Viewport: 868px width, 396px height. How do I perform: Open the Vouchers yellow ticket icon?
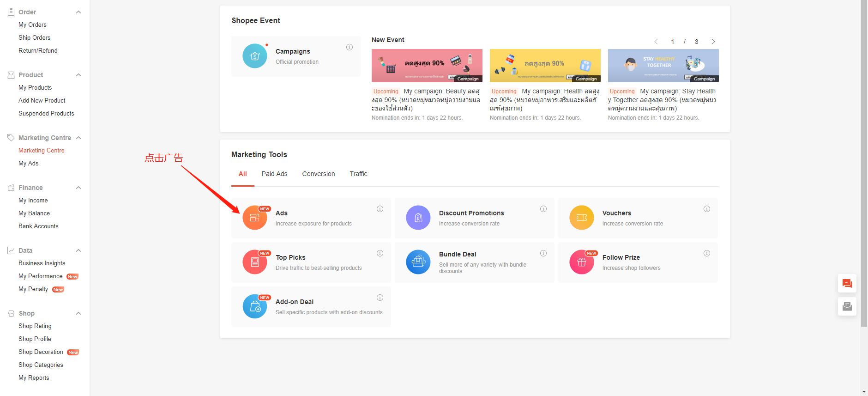(582, 218)
